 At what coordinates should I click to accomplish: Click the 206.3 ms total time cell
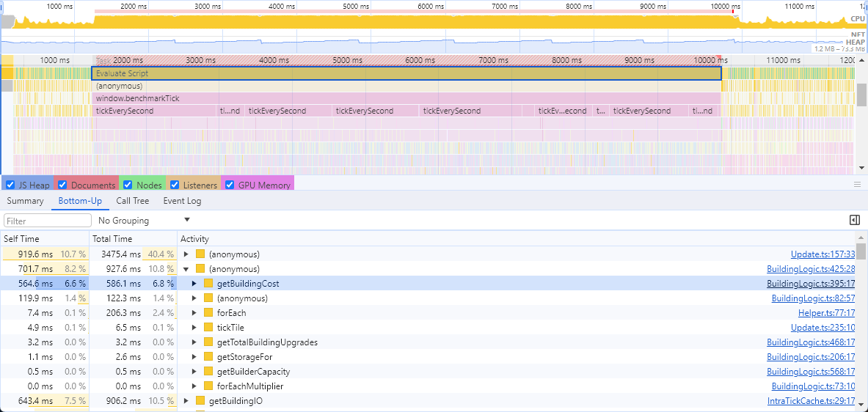pos(134,313)
